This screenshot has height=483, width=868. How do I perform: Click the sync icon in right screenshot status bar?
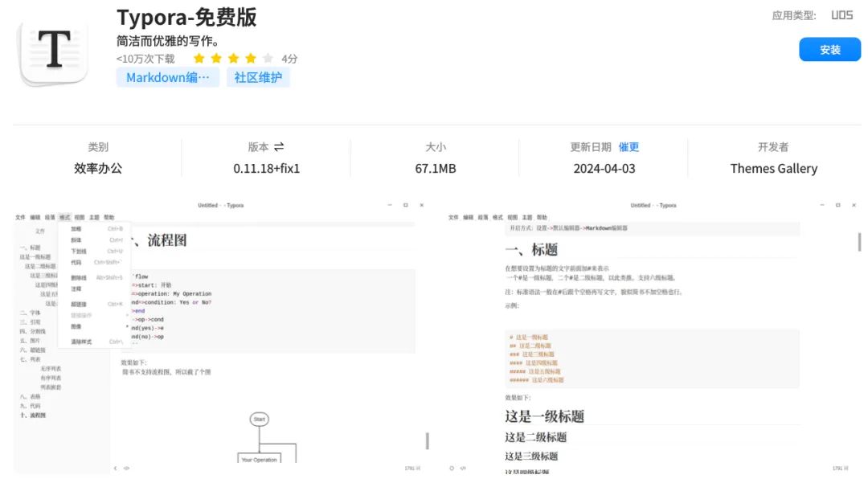click(451, 468)
